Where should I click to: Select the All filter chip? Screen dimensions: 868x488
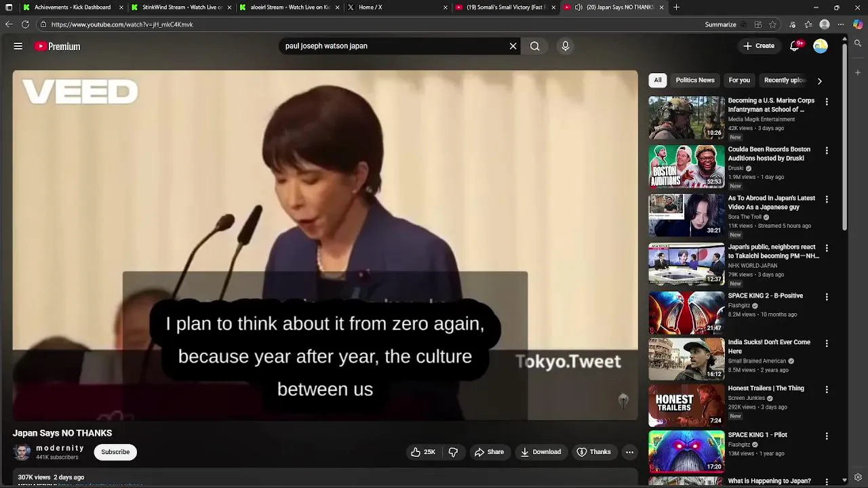[657, 80]
